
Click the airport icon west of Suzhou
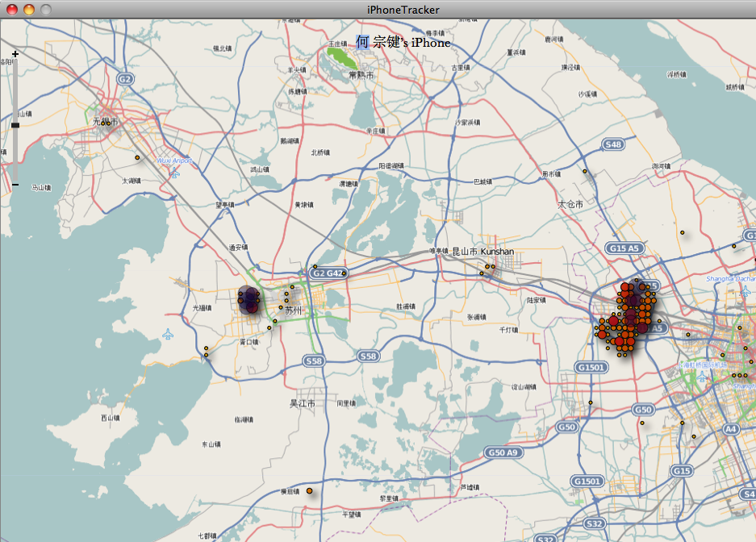coord(167,334)
